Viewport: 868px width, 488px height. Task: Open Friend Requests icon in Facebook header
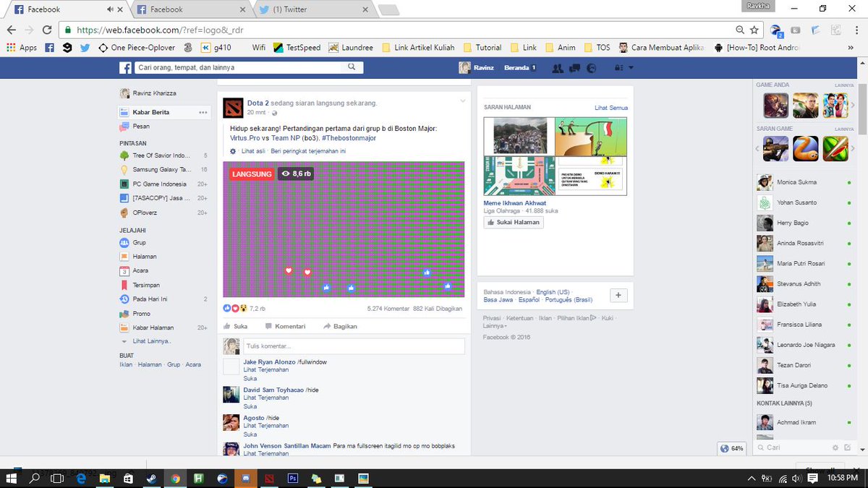click(x=557, y=68)
